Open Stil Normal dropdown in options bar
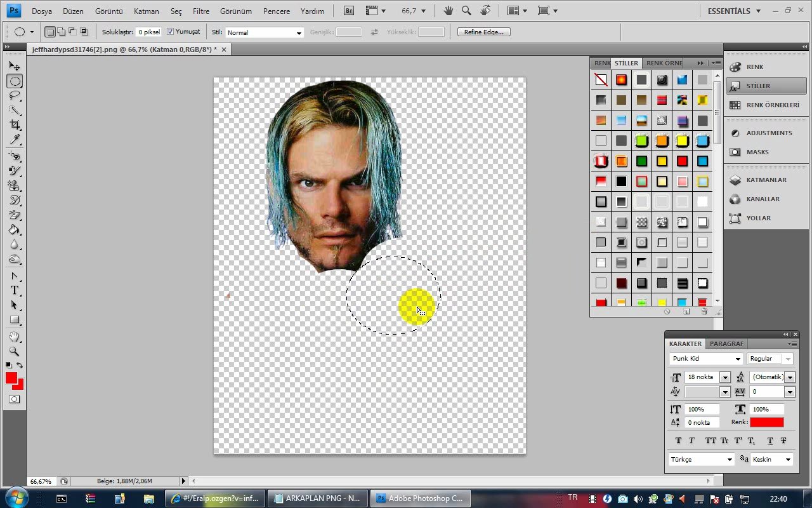812x508 pixels. (265, 32)
